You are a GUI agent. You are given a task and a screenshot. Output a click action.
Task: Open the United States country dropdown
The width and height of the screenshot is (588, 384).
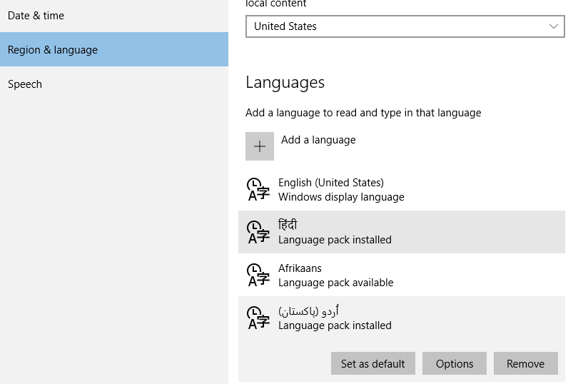[x=405, y=26]
